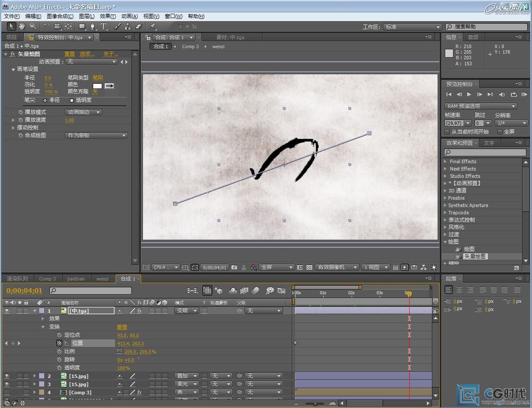Toggle the 透明度 stylus checkbox
532x408 pixels.
72,100
